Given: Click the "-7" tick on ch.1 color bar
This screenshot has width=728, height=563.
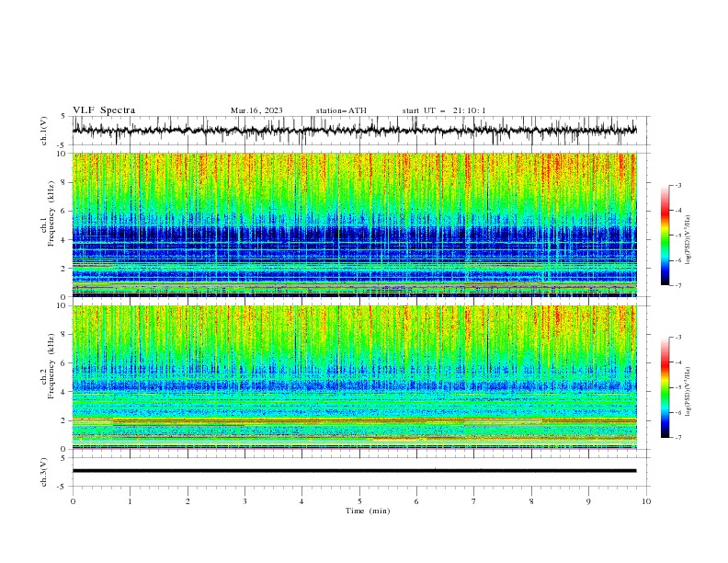Looking at the screenshot, I should click(677, 285).
